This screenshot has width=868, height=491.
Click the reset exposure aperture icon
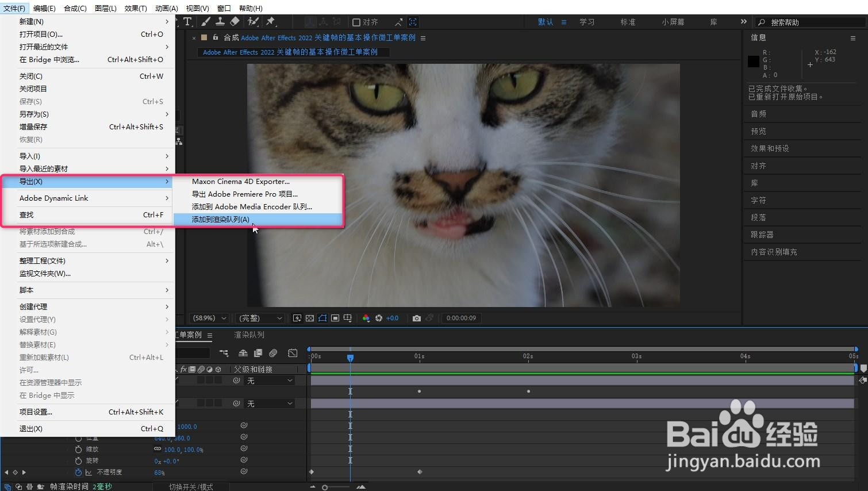[379, 318]
